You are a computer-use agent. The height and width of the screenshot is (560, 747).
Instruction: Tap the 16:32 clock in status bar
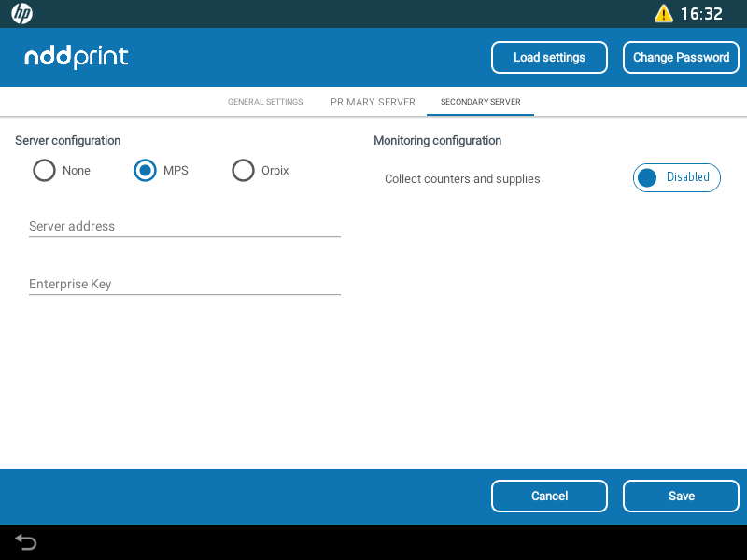(701, 14)
